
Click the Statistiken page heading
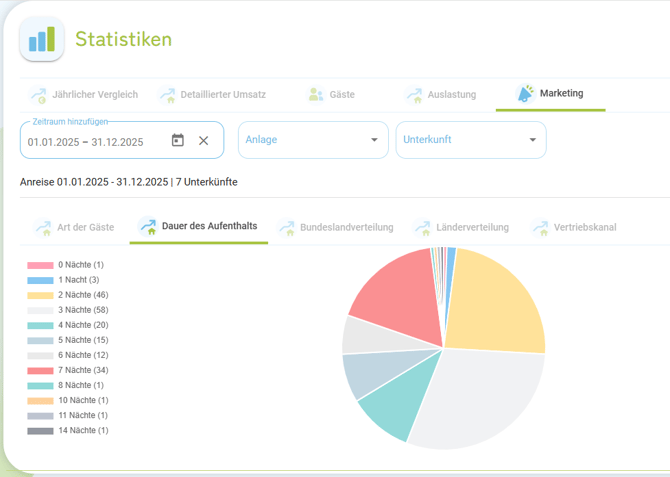tap(123, 39)
